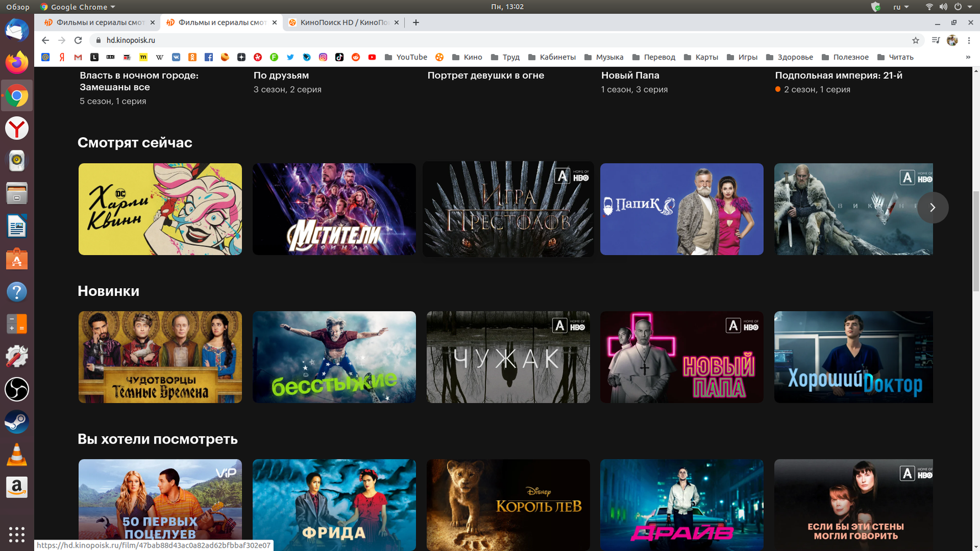
Task: Close the КиноПоиск HD tab
Action: (397, 23)
